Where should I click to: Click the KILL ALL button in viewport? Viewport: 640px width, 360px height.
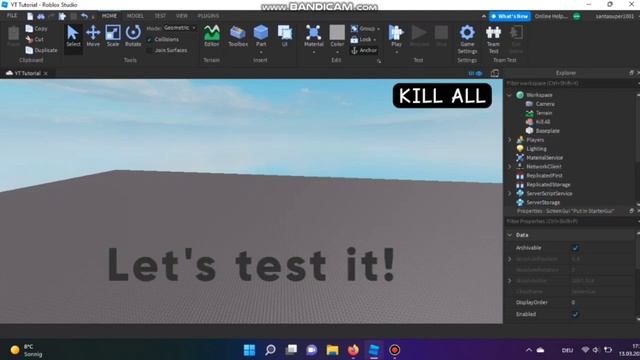(442, 96)
